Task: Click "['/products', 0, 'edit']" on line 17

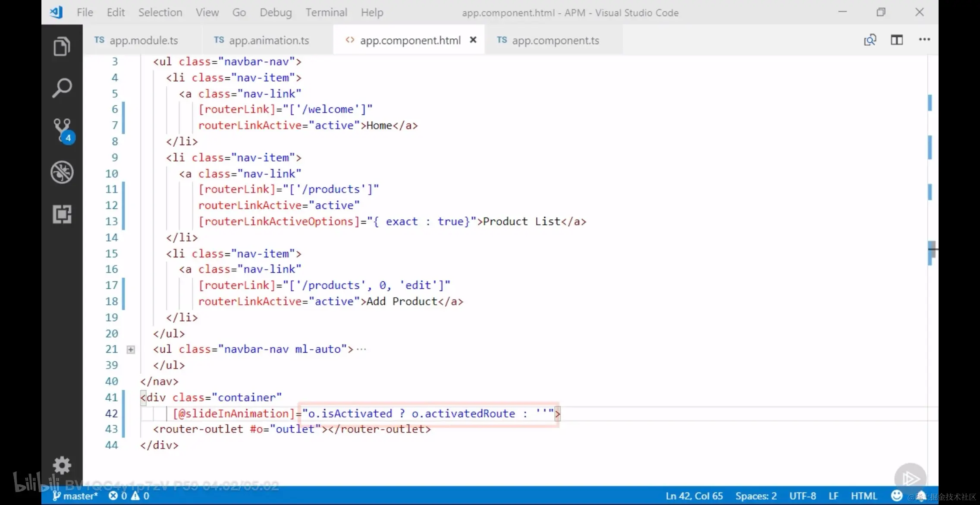Action: (x=366, y=285)
